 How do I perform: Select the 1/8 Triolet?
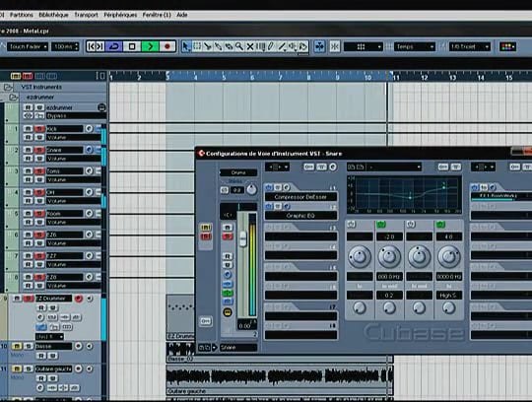click(470, 46)
